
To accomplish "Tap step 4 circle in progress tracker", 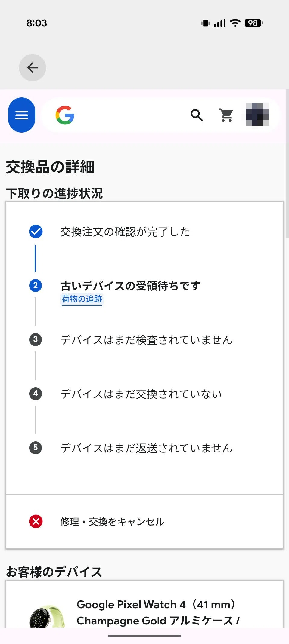I will [x=36, y=394].
